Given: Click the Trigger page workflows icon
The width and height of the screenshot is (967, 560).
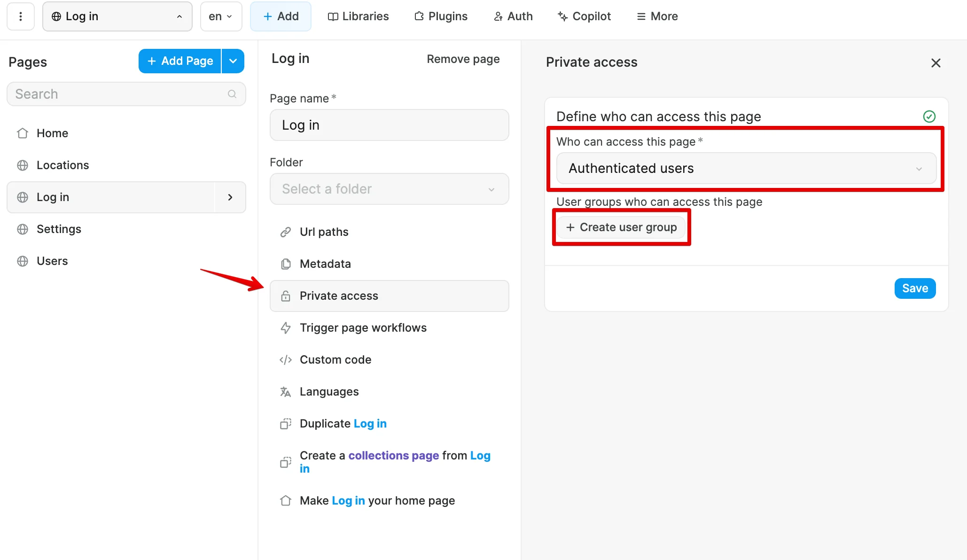Looking at the screenshot, I should tap(285, 327).
